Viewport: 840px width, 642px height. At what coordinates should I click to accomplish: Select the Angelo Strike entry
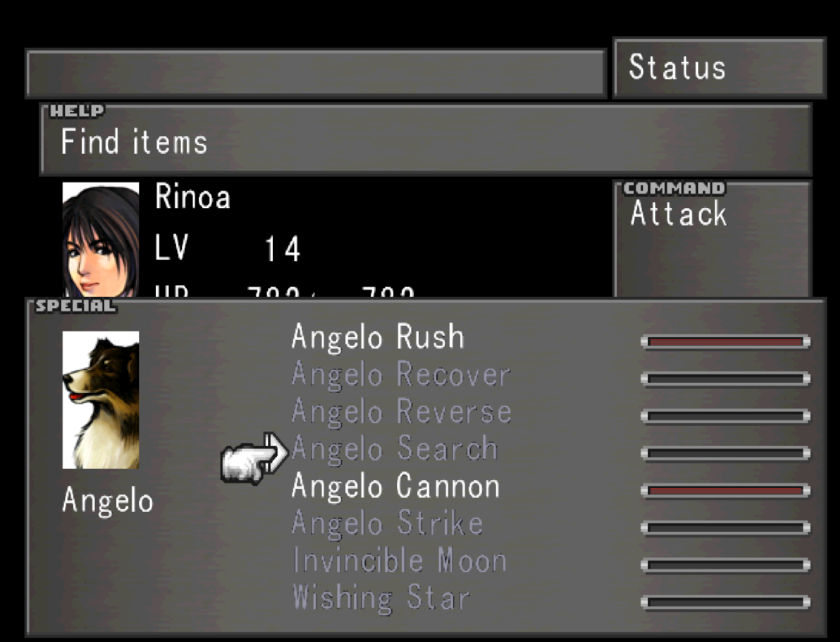coord(388,524)
